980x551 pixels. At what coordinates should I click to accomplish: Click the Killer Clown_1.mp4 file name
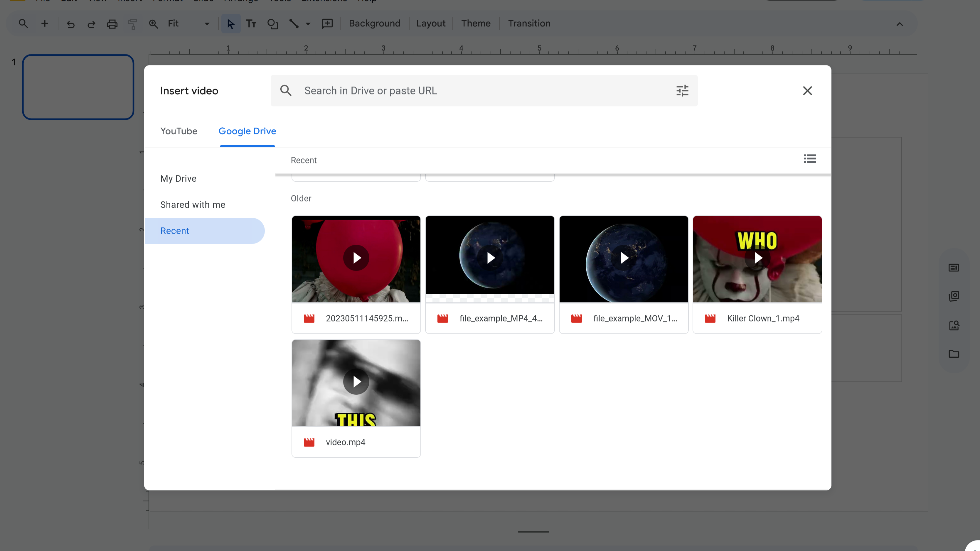pyautogui.click(x=763, y=318)
